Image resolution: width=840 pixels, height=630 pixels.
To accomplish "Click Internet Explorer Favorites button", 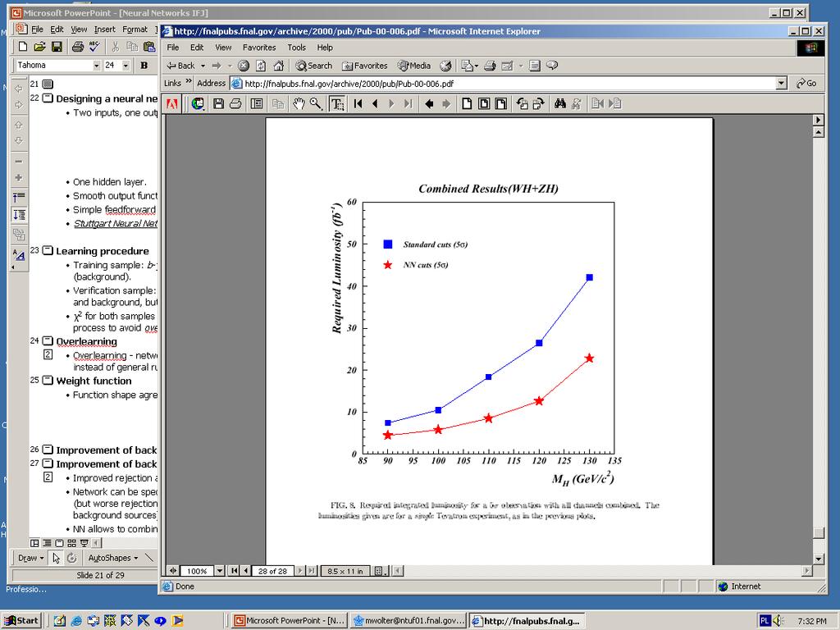I will pos(364,66).
